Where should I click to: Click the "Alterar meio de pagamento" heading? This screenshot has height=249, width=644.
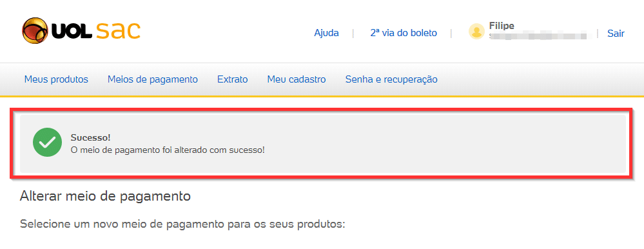(x=105, y=196)
